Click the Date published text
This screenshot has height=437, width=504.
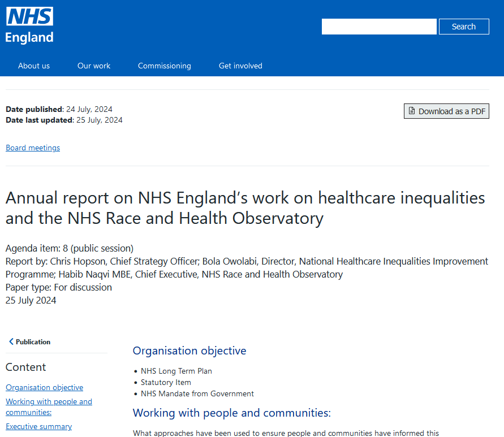point(59,109)
